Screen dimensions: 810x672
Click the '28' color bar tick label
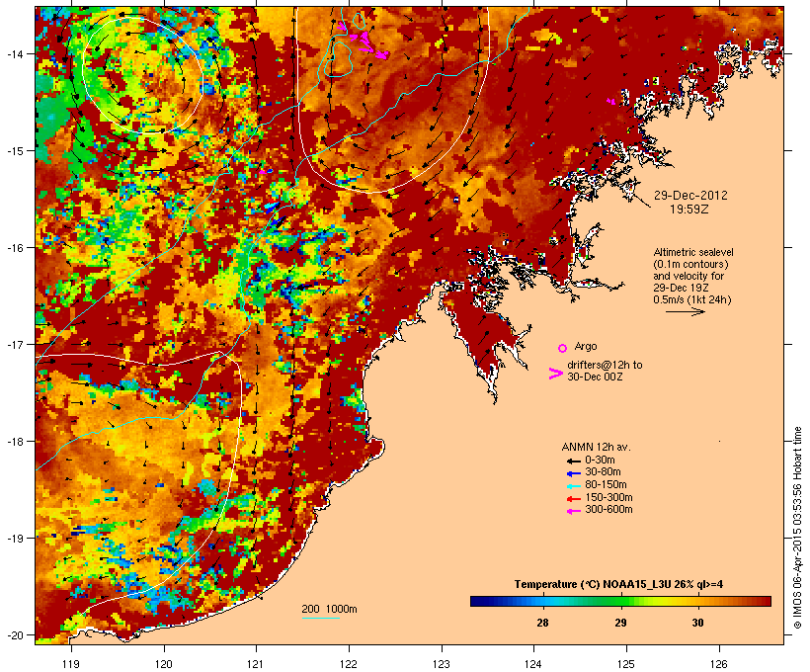tap(542, 623)
